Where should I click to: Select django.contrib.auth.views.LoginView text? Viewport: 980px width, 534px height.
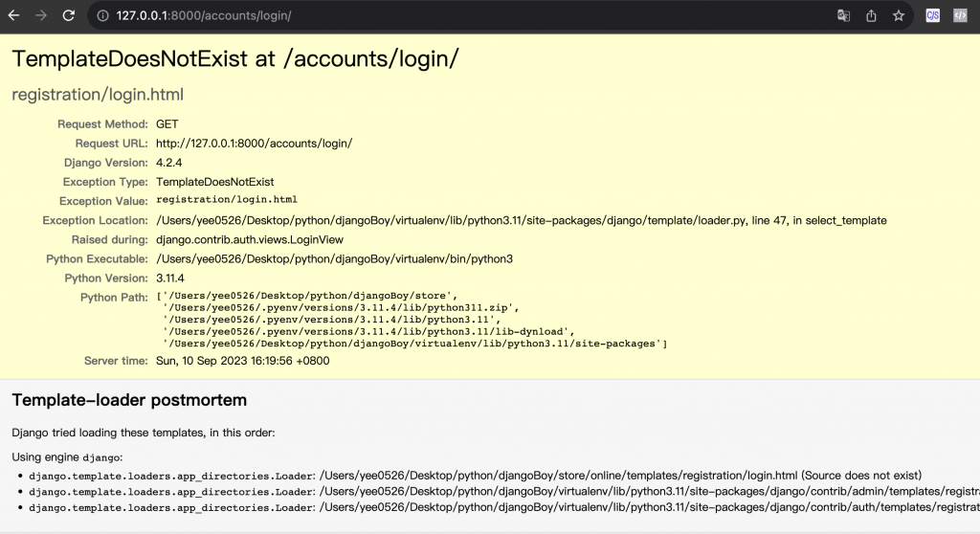tap(250, 239)
